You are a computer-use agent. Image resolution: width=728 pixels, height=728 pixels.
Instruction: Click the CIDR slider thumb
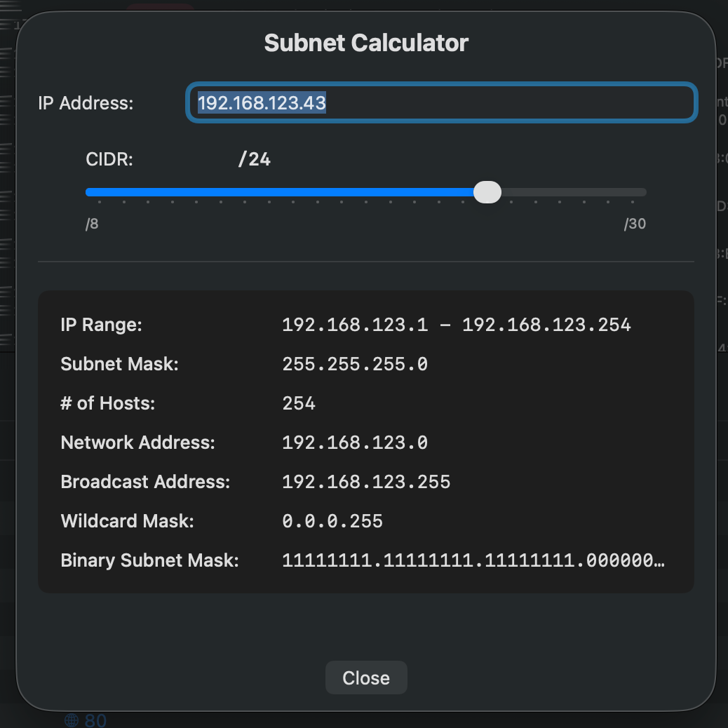(487, 192)
